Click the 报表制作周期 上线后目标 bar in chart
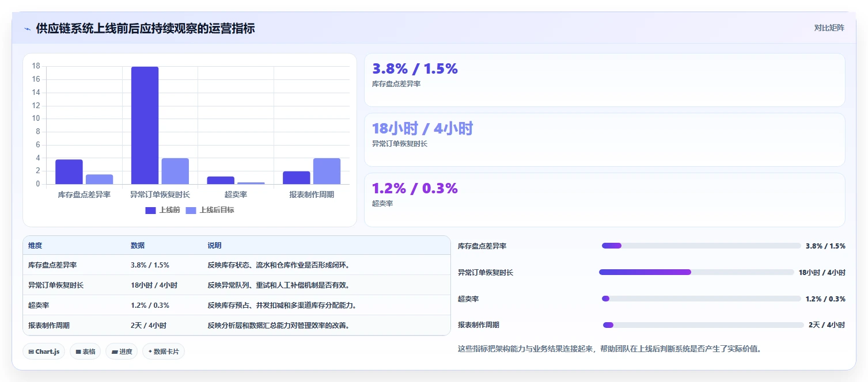868x382 pixels. click(x=327, y=171)
